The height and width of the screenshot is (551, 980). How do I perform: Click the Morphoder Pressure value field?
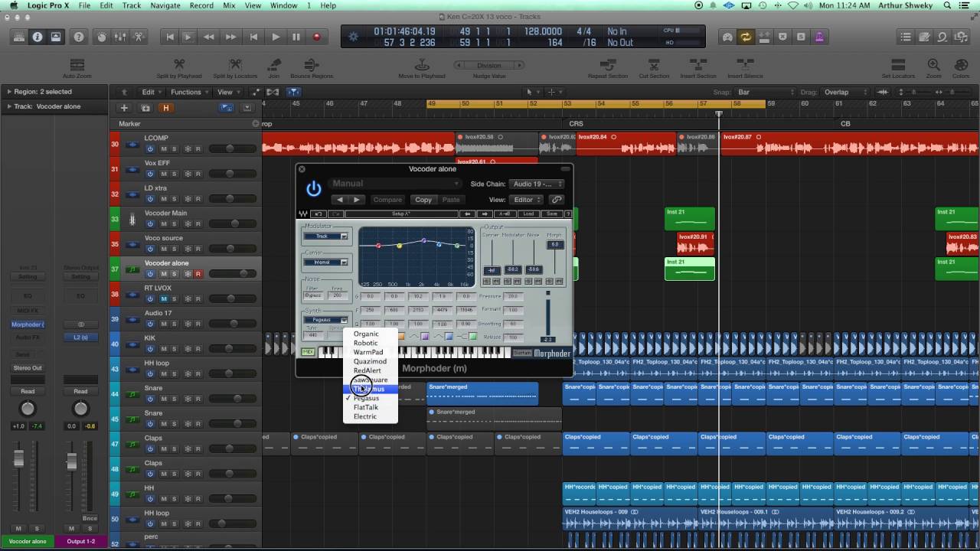point(513,296)
